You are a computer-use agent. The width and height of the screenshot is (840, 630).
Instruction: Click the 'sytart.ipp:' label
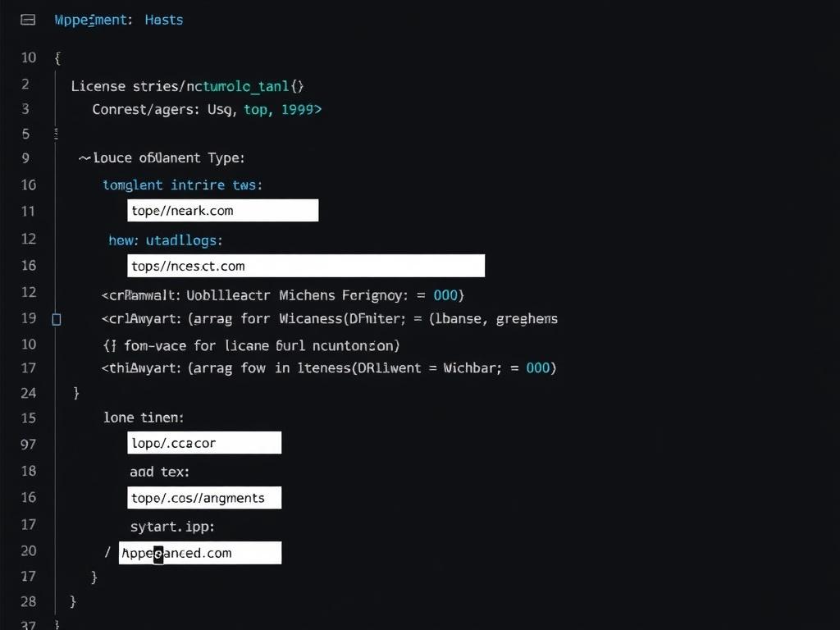pyautogui.click(x=172, y=526)
